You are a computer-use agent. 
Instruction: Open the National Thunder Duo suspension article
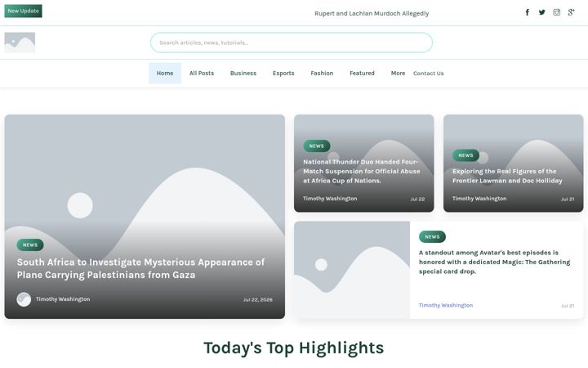361,171
